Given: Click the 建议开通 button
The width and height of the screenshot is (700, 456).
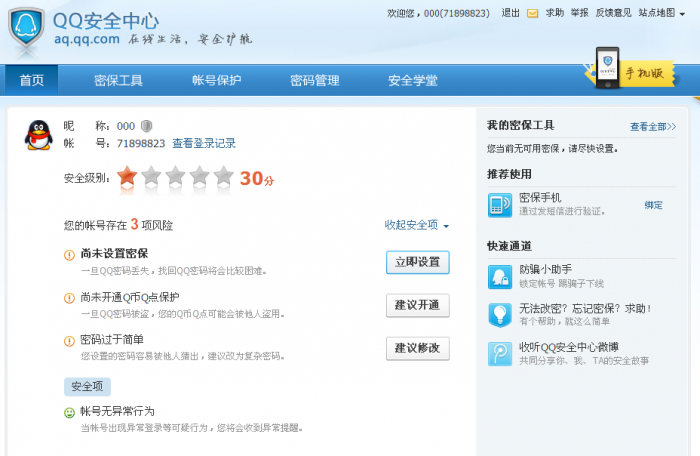Looking at the screenshot, I should click(x=417, y=305).
